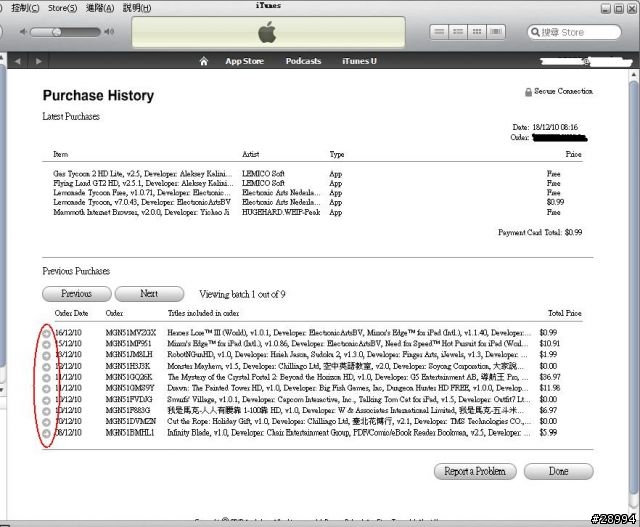Click the volume slider knob
Viewport: 640px width, 527px height.
(x=57, y=32)
